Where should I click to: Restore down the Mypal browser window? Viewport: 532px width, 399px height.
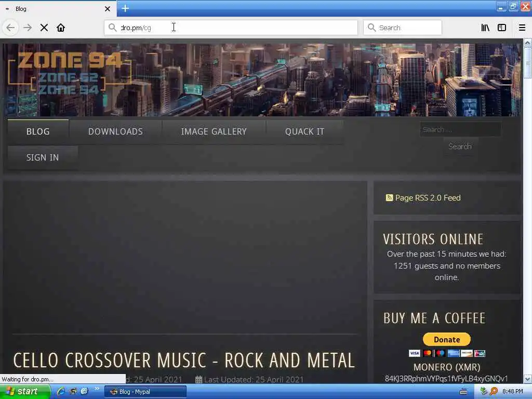[513, 7]
